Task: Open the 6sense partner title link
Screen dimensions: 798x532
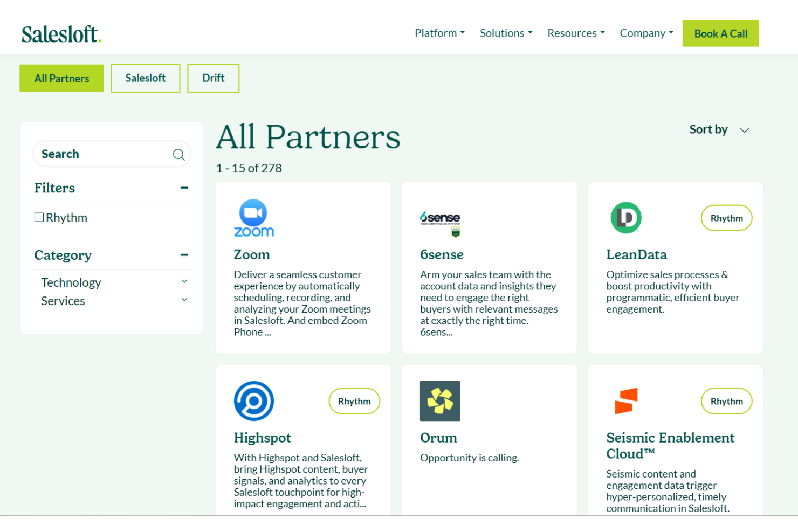Action: 442,255
